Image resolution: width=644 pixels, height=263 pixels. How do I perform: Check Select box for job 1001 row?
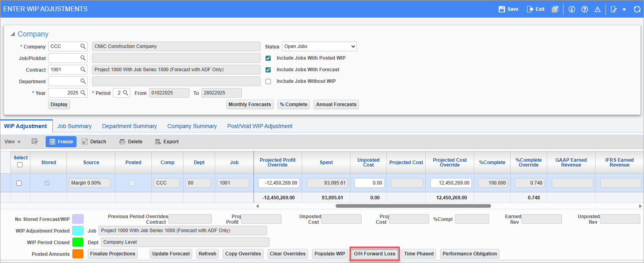tap(19, 183)
